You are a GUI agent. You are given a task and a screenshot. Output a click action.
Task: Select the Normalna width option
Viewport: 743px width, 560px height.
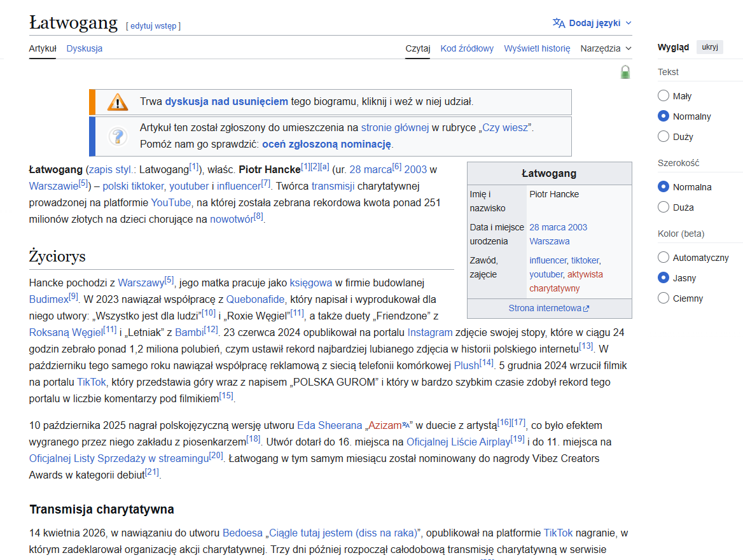pyautogui.click(x=663, y=187)
